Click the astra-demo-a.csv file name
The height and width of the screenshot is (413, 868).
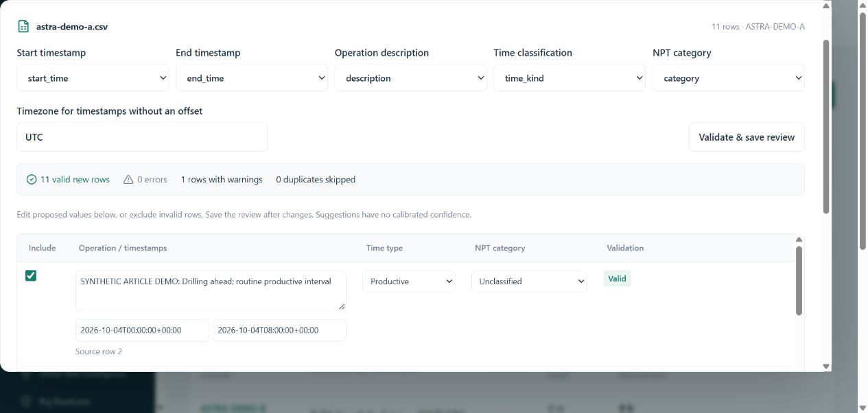point(72,27)
